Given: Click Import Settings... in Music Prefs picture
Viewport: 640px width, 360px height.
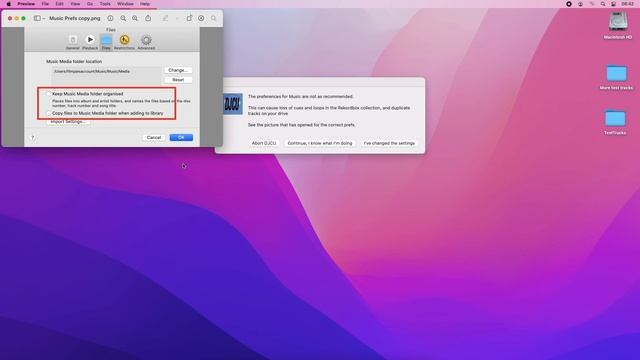Looking at the screenshot, I should [68, 122].
